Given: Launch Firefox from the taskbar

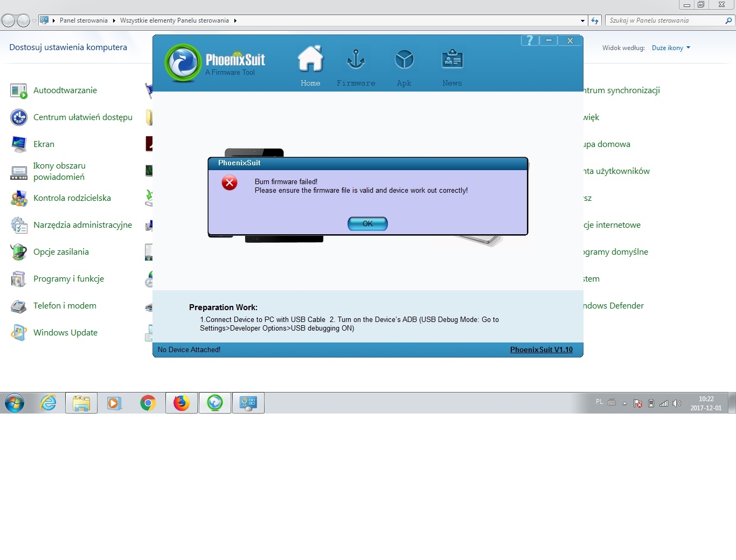Looking at the screenshot, I should click(182, 403).
